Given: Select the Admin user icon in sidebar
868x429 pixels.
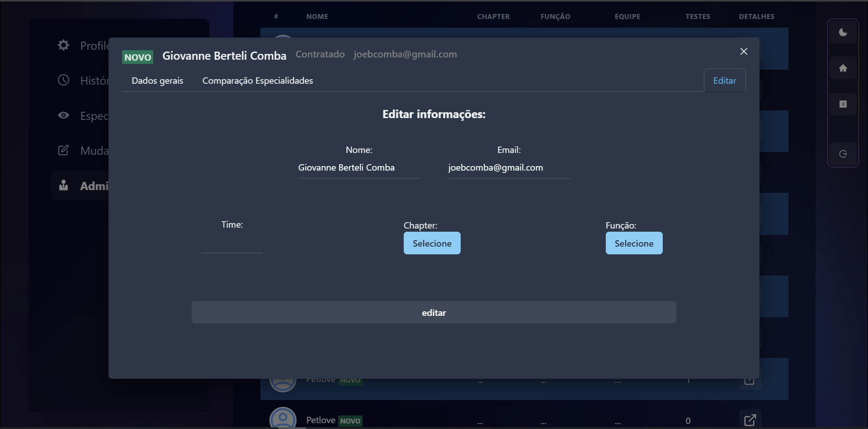Looking at the screenshot, I should 64,186.
